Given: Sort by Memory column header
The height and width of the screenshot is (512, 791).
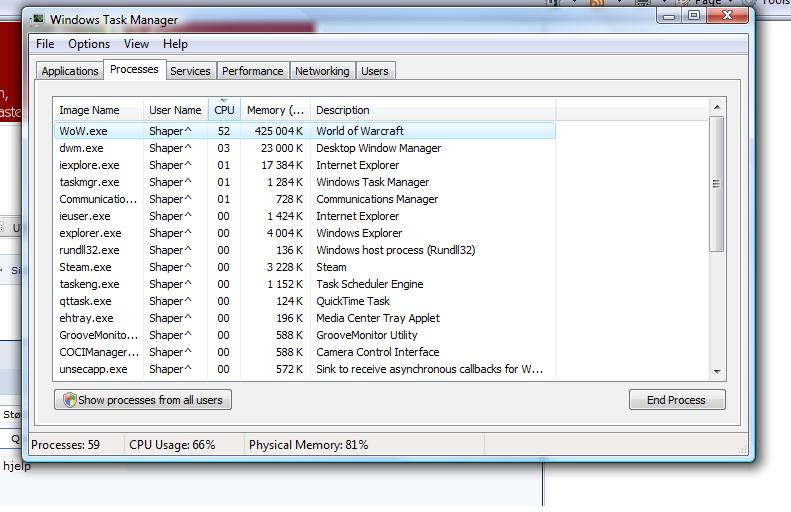Looking at the screenshot, I should click(275, 110).
